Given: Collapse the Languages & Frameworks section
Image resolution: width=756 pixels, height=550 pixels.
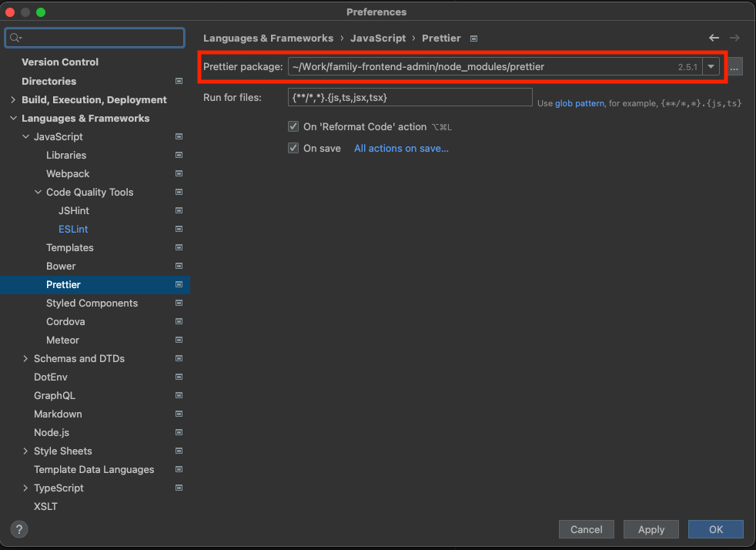Looking at the screenshot, I should 13,118.
